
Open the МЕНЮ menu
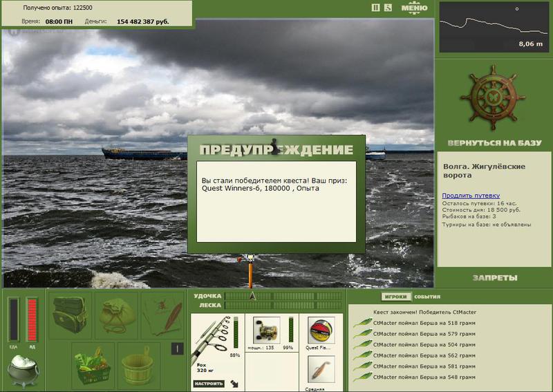click(414, 8)
